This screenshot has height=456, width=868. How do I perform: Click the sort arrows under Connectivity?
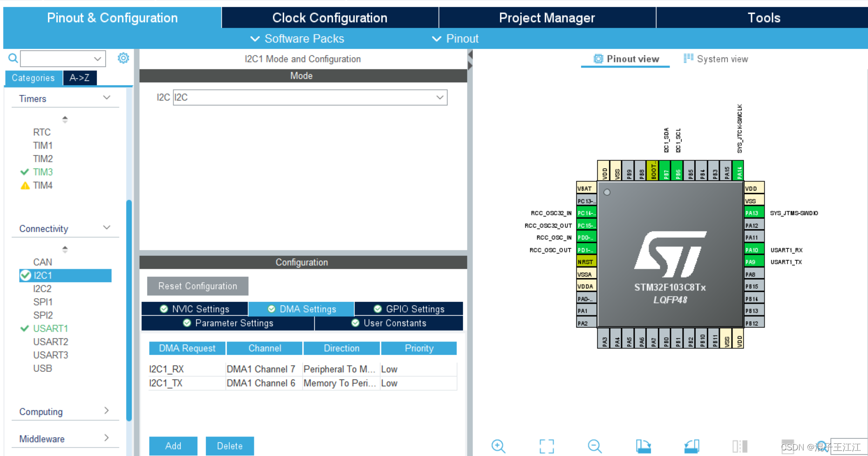click(65, 249)
